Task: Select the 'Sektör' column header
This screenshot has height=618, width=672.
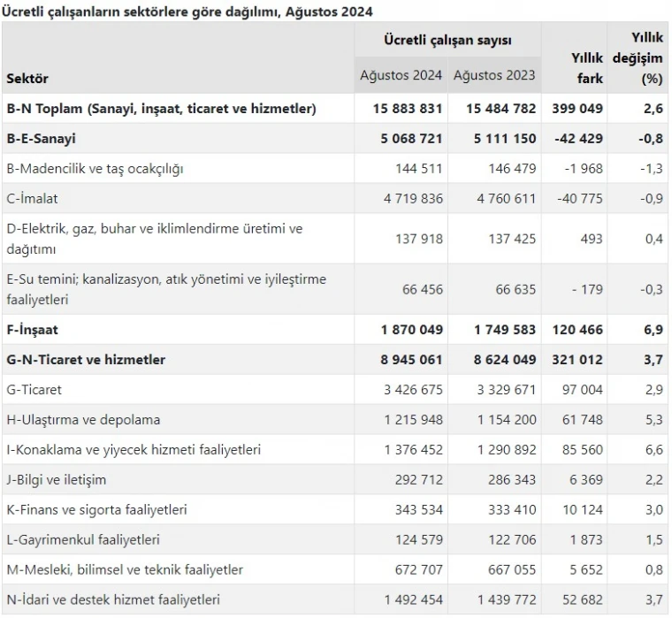Action: pyautogui.click(x=27, y=79)
